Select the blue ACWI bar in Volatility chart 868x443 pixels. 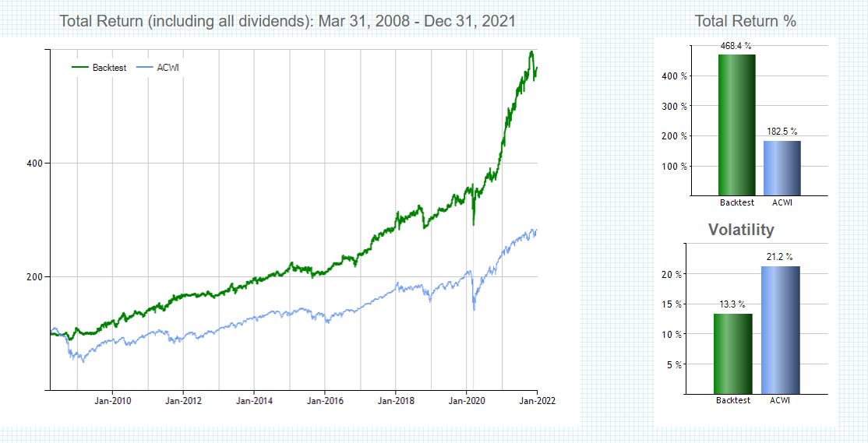(x=781, y=330)
